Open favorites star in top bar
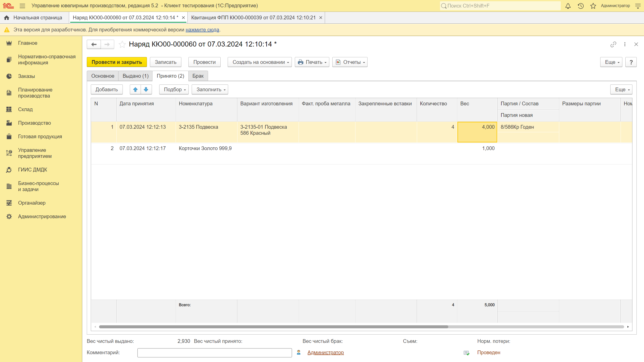The width and height of the screenshot is (644, 362). tap(593, 6)
